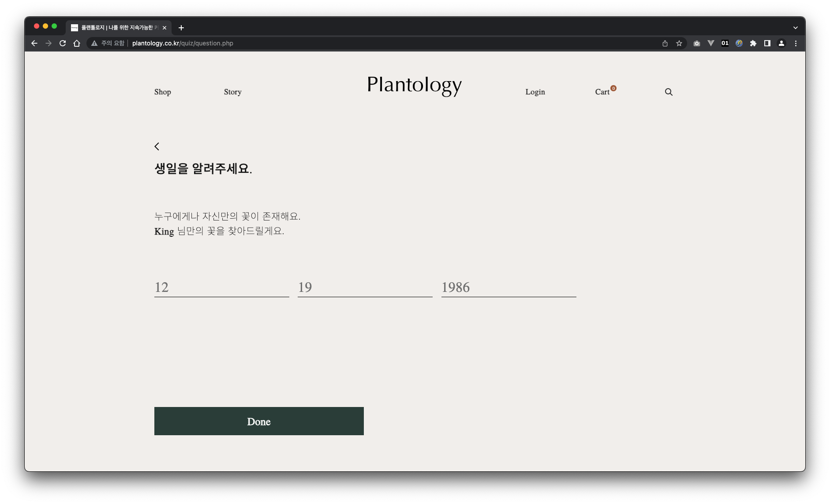Click the day field showing 19
Viewport: 830px width, 504px height.
click(365, 287)
